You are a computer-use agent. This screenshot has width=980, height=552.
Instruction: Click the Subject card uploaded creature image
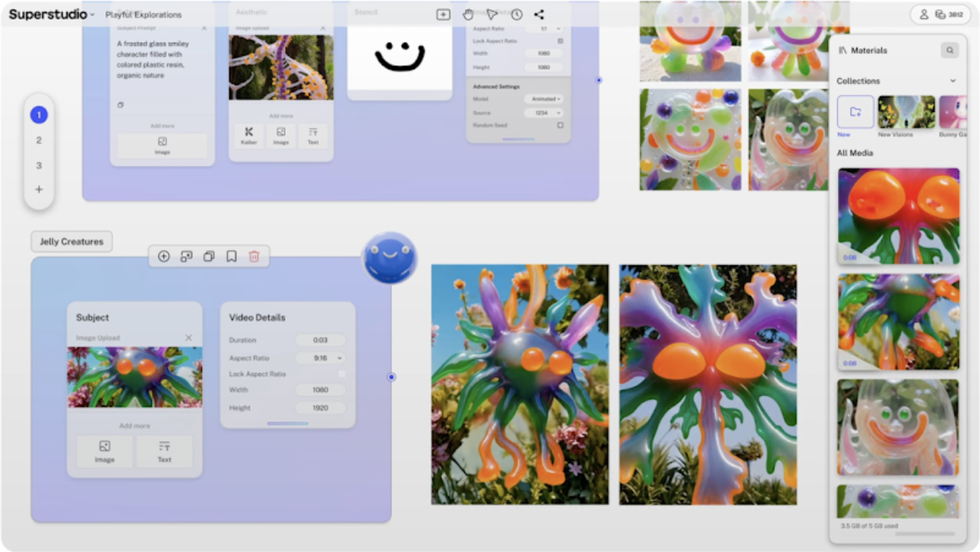point(134,377)
